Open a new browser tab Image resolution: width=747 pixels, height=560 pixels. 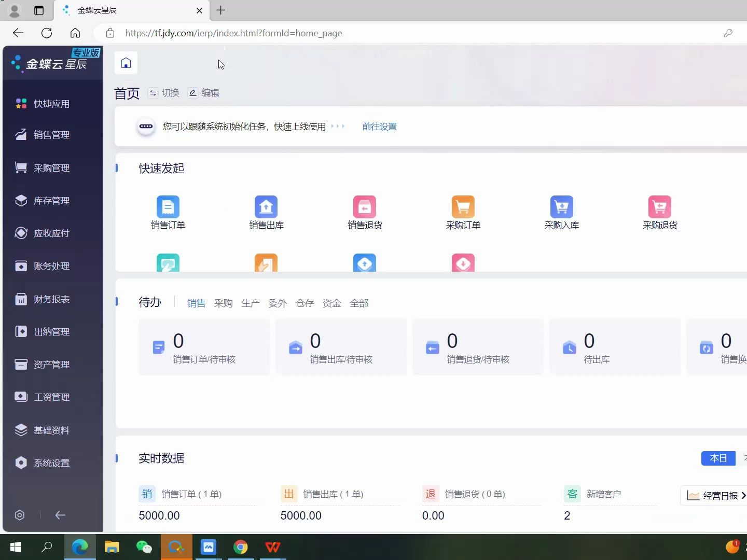point(220,10)
